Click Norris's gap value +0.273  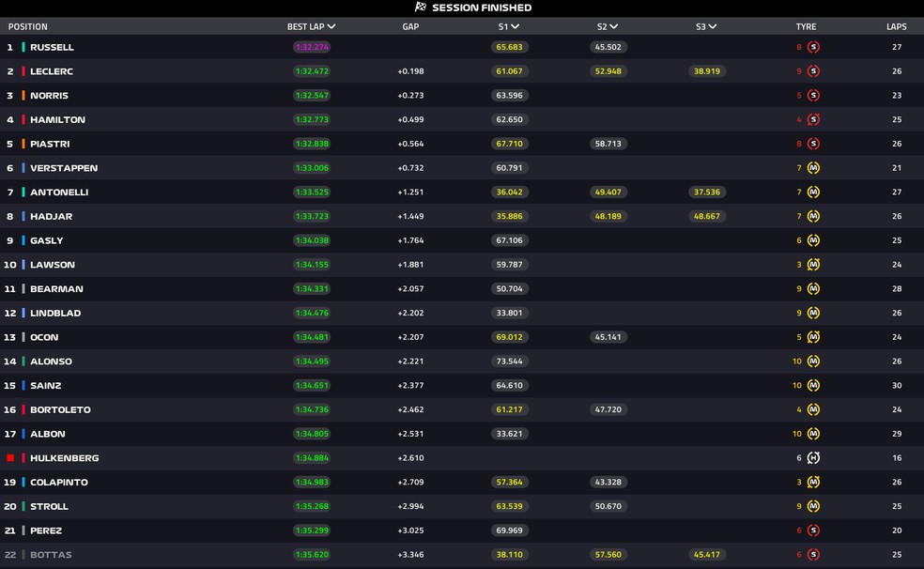coord(410,96)
